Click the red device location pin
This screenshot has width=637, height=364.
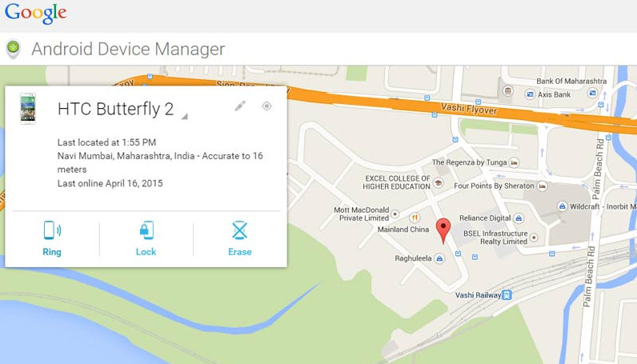(443, 230)
